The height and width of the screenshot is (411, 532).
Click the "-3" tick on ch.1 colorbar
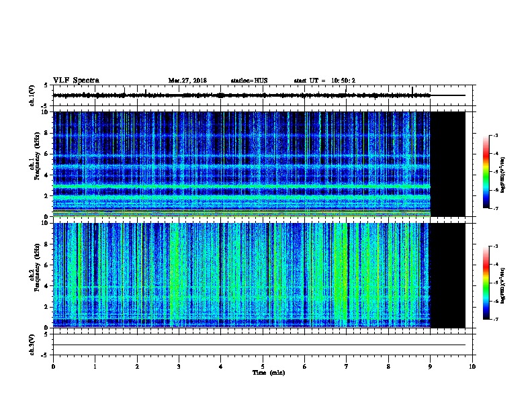[x=495, y=135]
